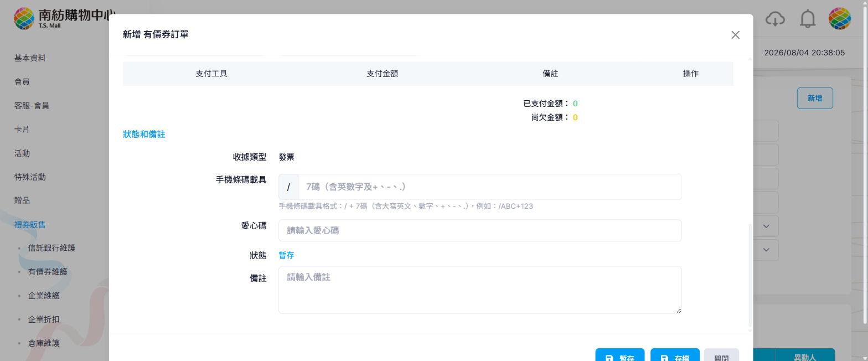868x361 pixels.
Task: Open notifications bell icon
Action: 808,19
